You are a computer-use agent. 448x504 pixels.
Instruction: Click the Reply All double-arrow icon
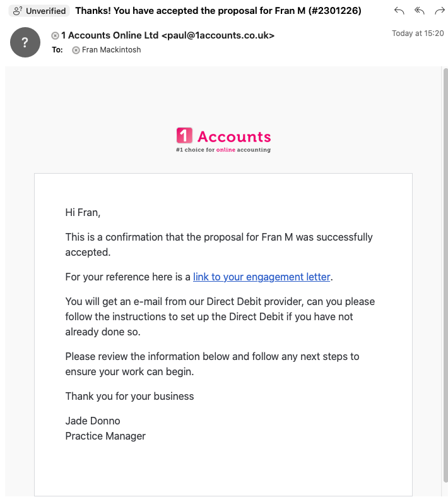point(420,11)
